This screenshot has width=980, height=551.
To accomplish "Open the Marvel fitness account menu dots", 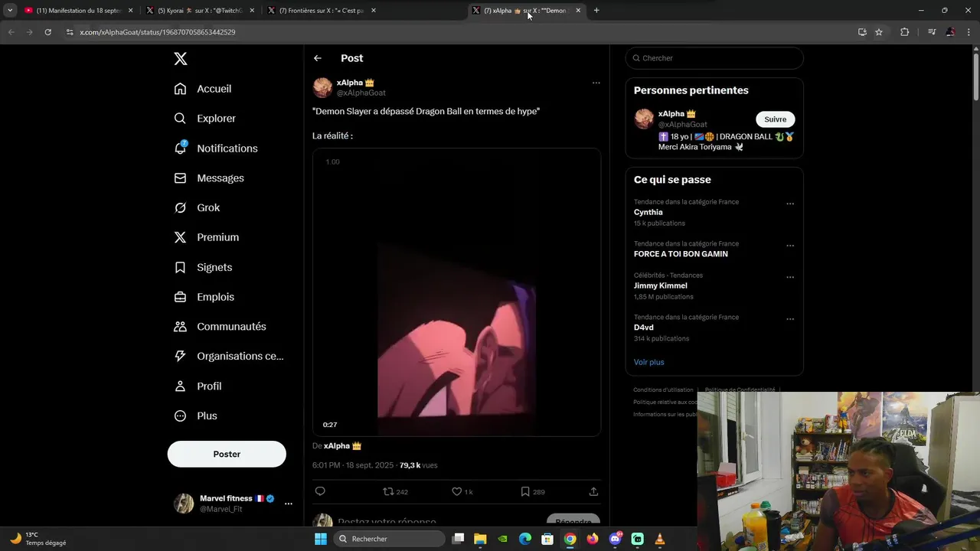I will (289, 504).
